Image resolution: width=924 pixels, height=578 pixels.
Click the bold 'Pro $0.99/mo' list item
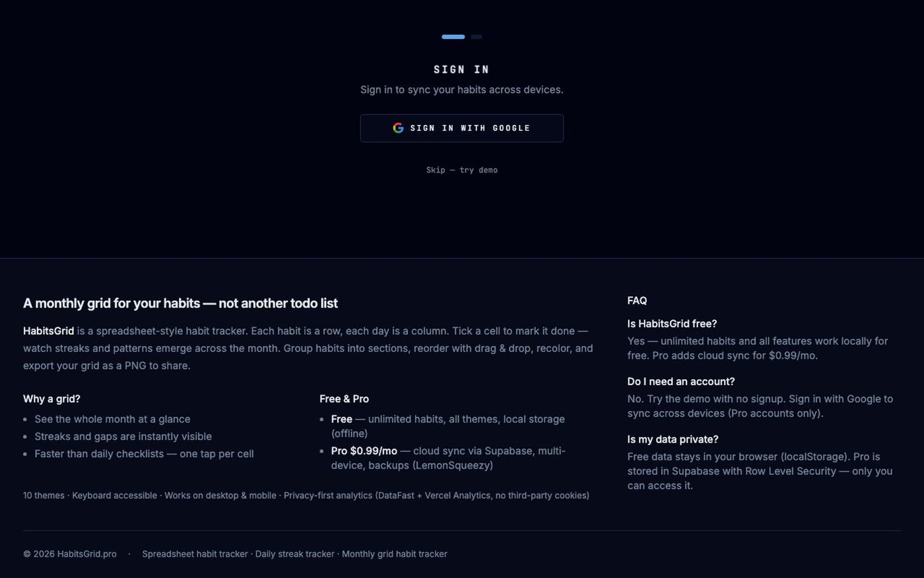(x=364, y=451)
